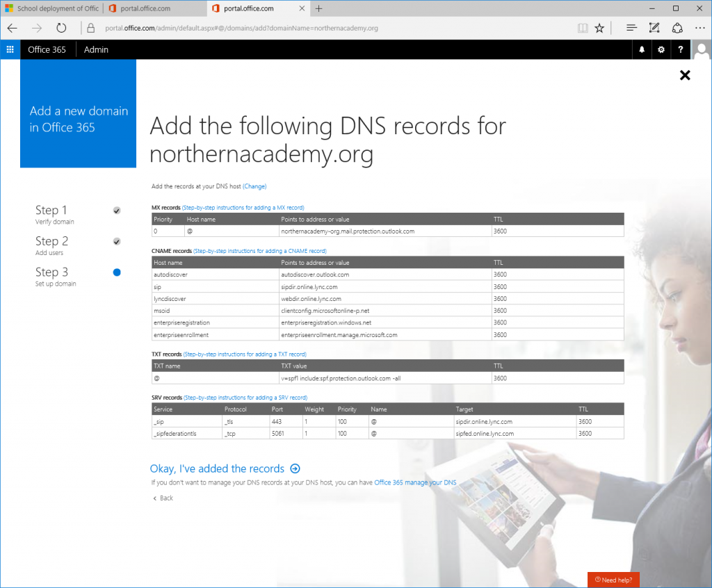The image size is (712, 588).
Task: Select the msoid host name cell
Action: [216, 311]
